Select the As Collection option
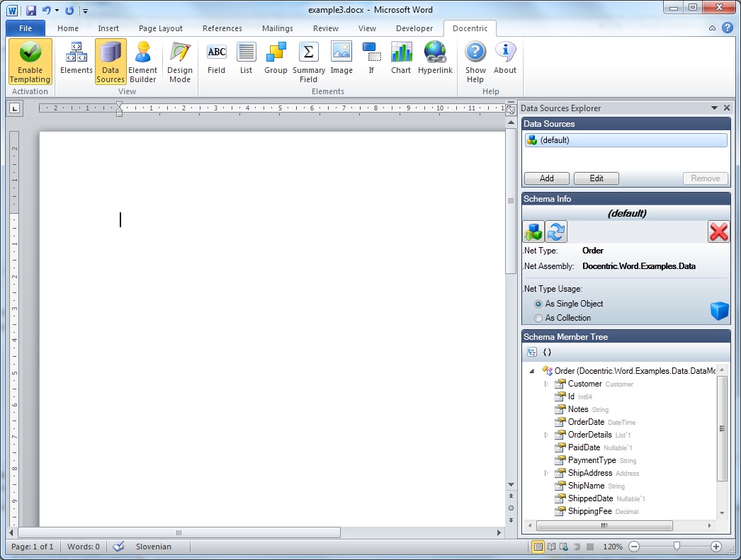741x560 pixels. (563, 318)
